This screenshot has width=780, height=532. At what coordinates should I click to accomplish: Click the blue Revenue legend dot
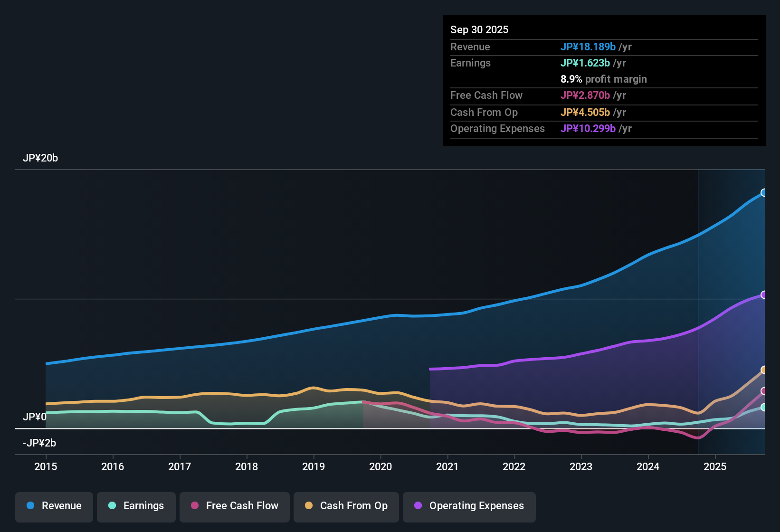pos(30,506)
